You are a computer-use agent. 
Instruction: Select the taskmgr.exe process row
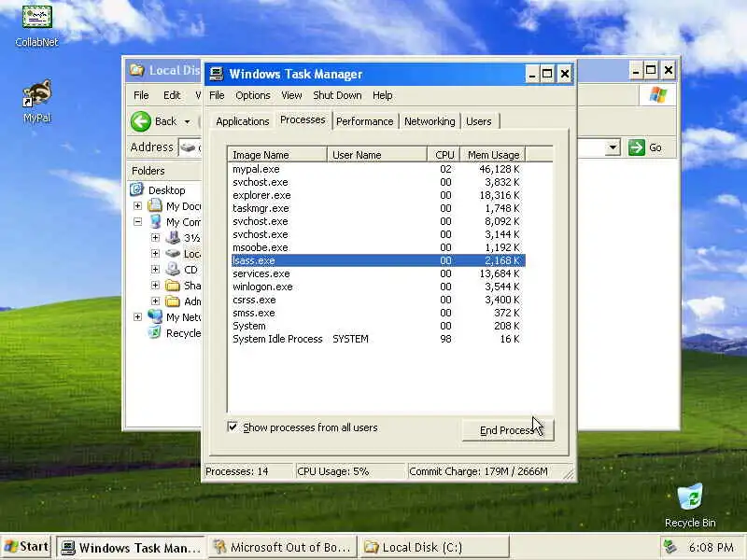click(378, 208)
